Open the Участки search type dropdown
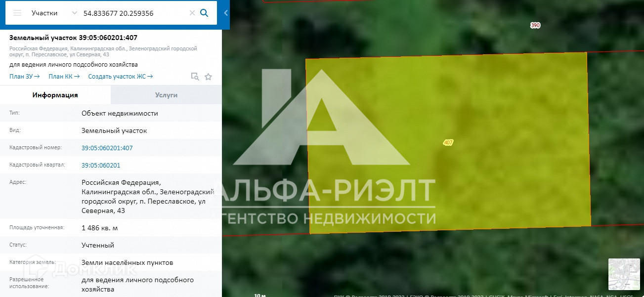The image size is (644, 297). pyautogui.click(x=54, y=13)
